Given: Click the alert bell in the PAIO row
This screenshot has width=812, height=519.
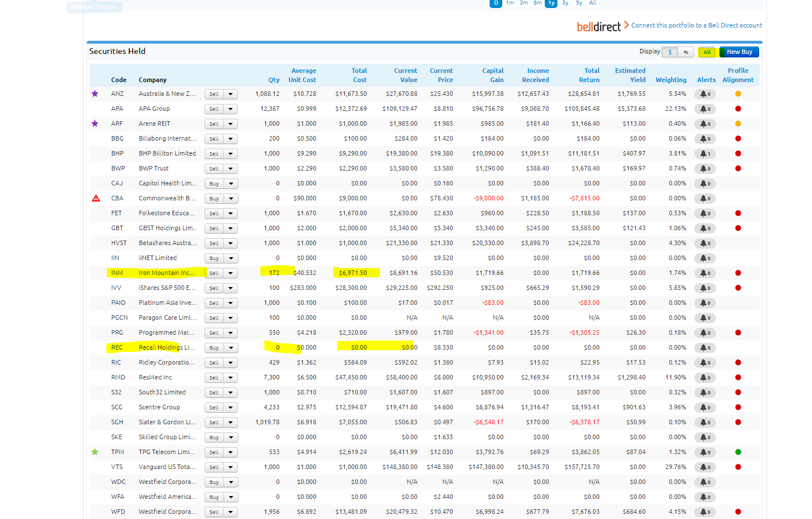Looking at the screenshot, I should coord(705,303).
